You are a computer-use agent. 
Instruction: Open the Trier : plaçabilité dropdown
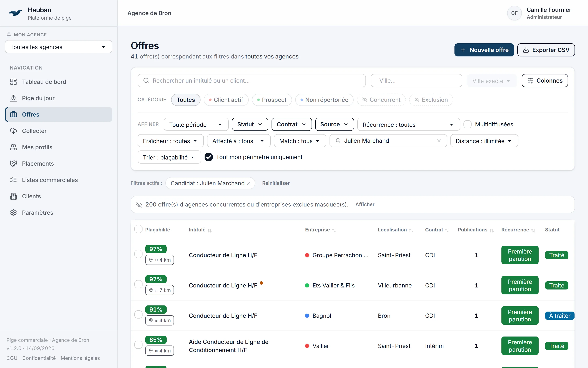tap(169, 157)
